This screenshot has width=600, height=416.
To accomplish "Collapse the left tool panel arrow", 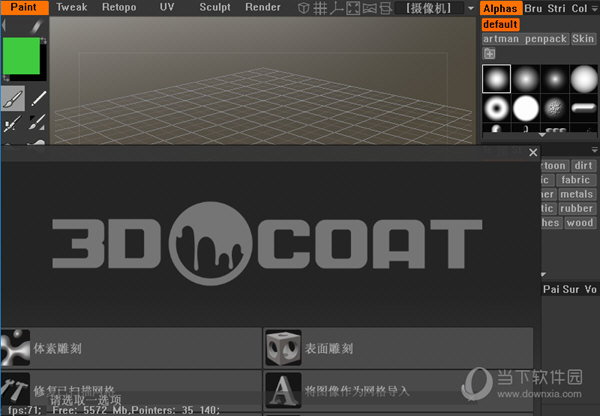I will [4, 26].
